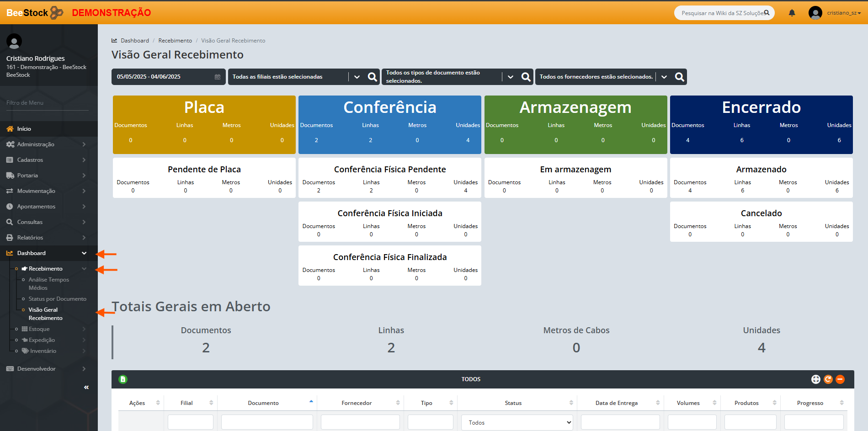The width and height of the screenshot is (868, 431).
Task: Select Status por Documento menu item
Action: tap(57, 299)
